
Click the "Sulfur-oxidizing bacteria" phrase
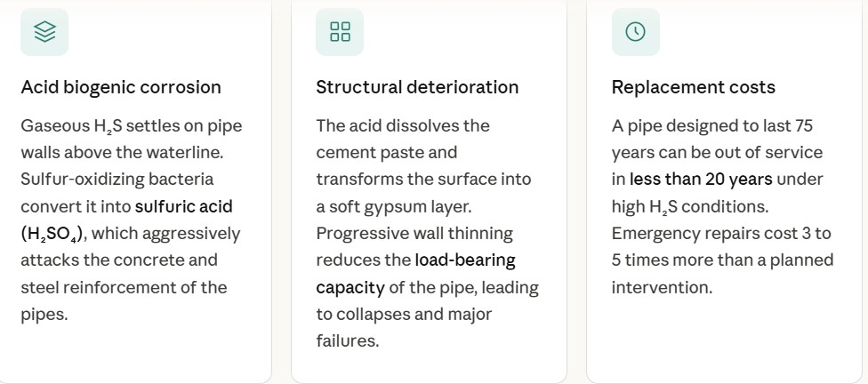(117, 180)
